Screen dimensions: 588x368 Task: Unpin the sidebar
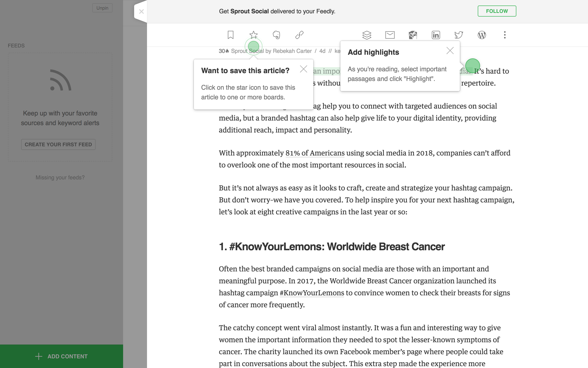point(102,8)
